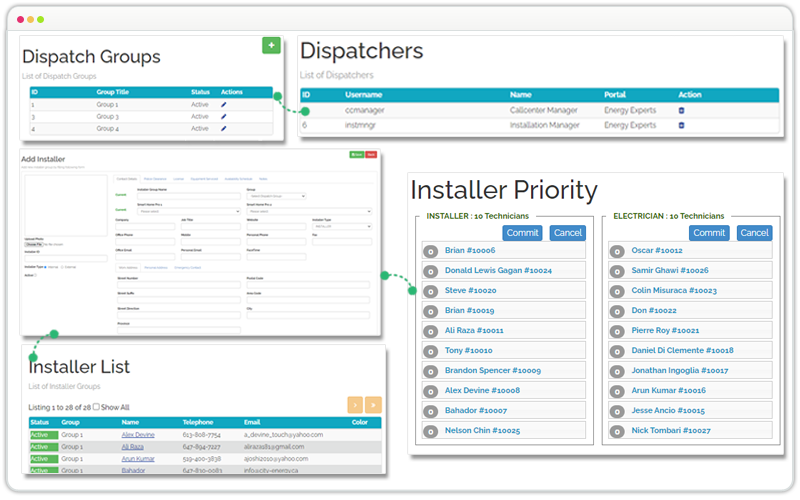Edit Group 1 using its pencil icon
Screen dimensions: 800x500
pyautogui.click(x=224, y=104)
